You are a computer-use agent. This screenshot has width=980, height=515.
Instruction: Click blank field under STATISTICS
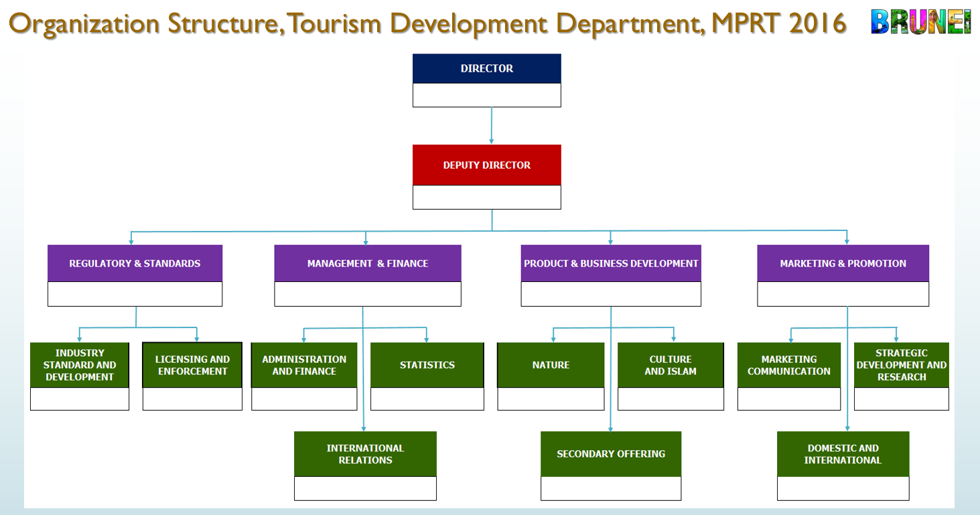tap(427, 398)
